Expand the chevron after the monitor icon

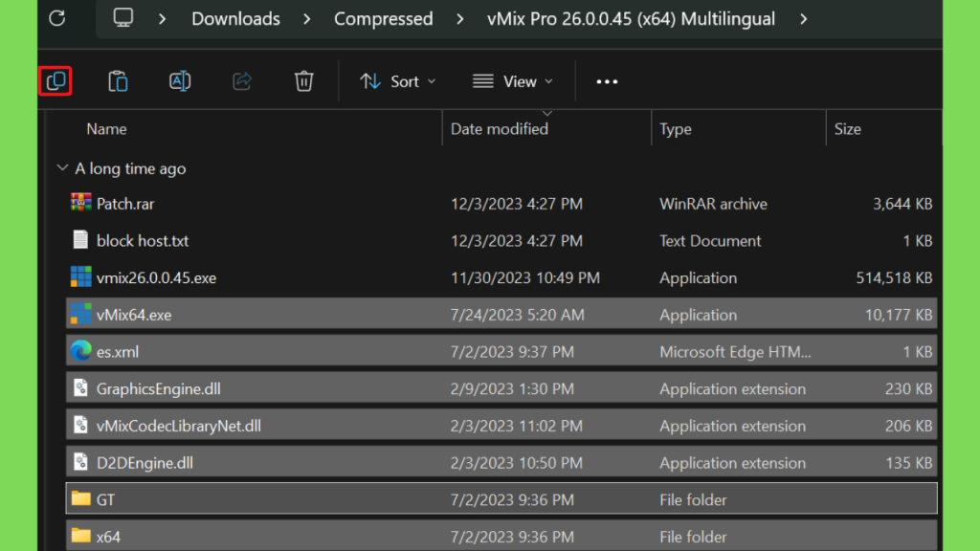[x=163, y=19]
